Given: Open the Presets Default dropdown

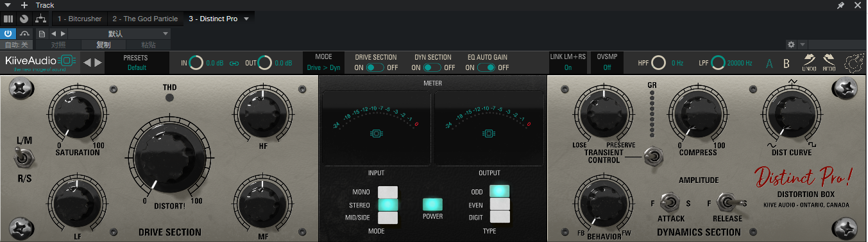Looking at the screenshot, I should click(x=137, y=63).
